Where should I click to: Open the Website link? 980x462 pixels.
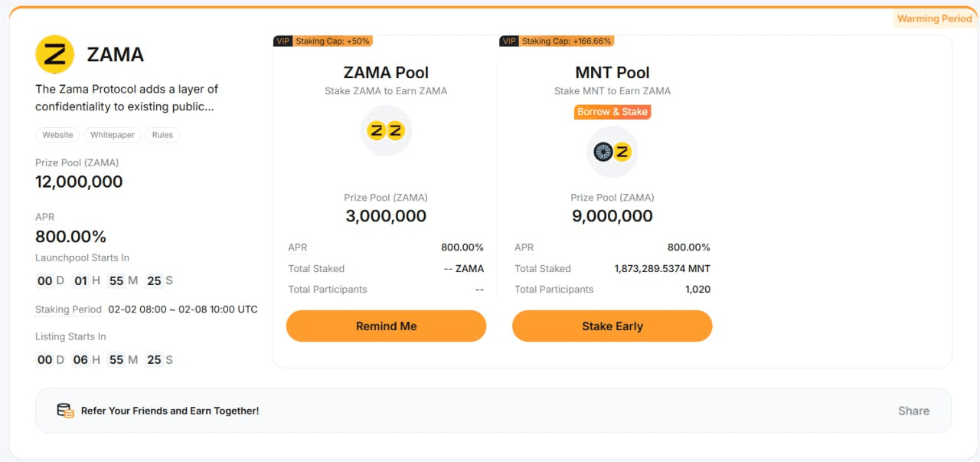57,135
